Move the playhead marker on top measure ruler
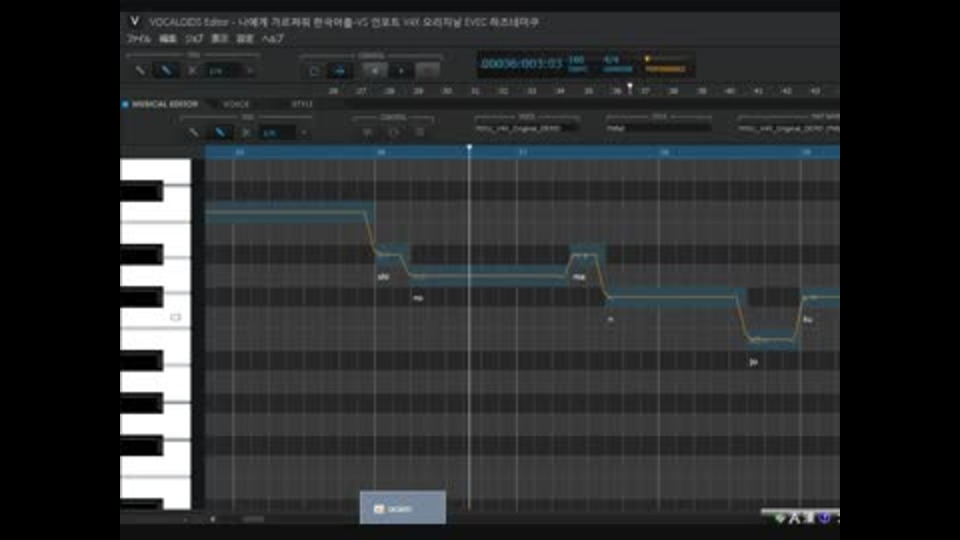960x540 pixels. [629, 88]
